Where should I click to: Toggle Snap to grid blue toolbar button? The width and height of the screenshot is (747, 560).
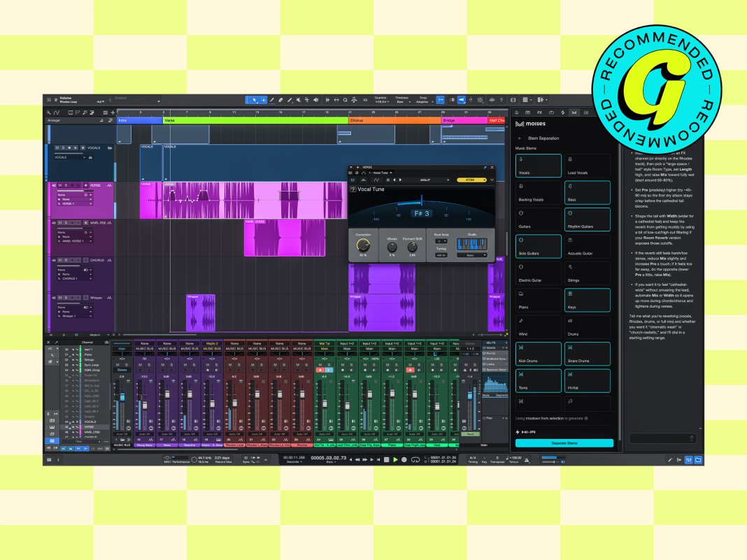coord(440,100)
